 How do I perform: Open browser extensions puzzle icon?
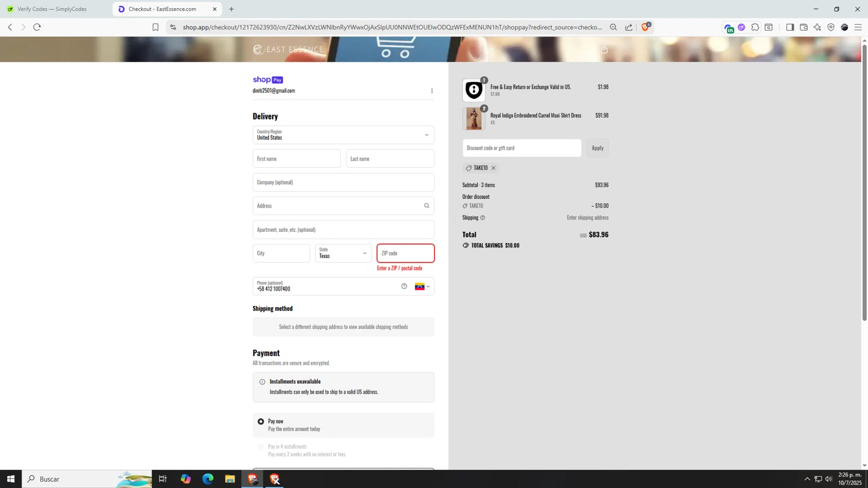pyautogui.click(x=755, y=27)
